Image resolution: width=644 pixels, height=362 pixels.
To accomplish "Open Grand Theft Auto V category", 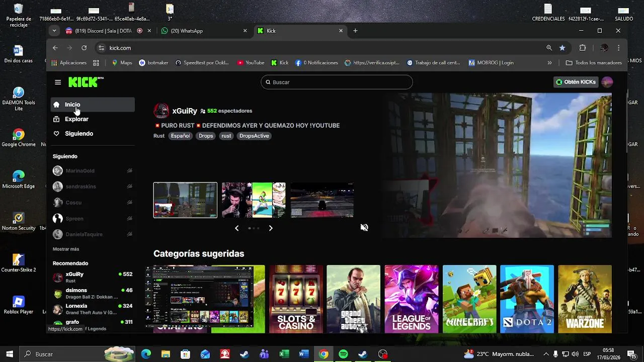I will (353, 299).
